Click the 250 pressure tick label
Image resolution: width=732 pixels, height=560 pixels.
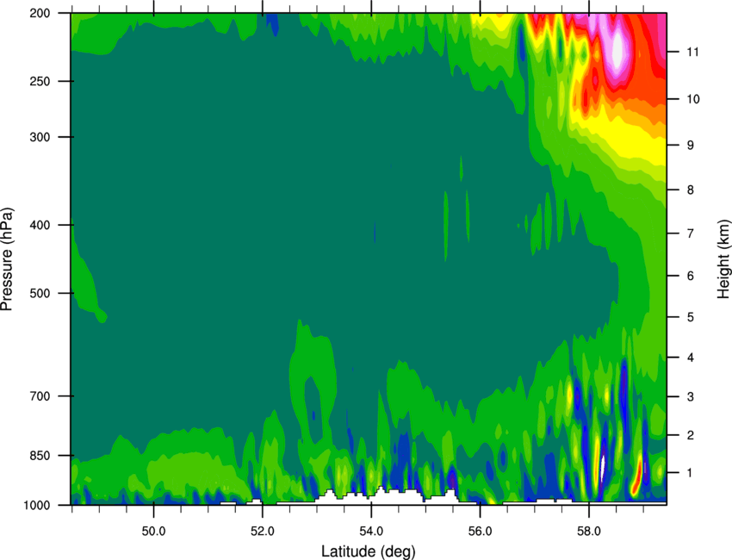click(40, 81)
